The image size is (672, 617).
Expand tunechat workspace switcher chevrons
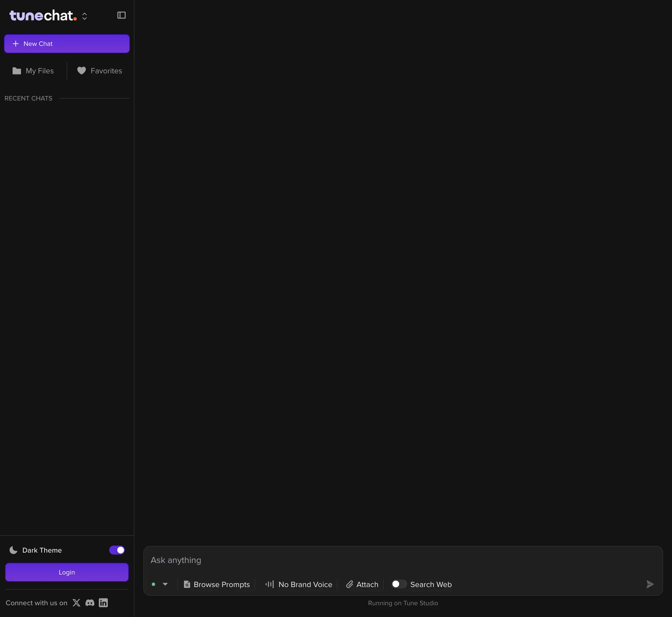click(x=85, y=16)
